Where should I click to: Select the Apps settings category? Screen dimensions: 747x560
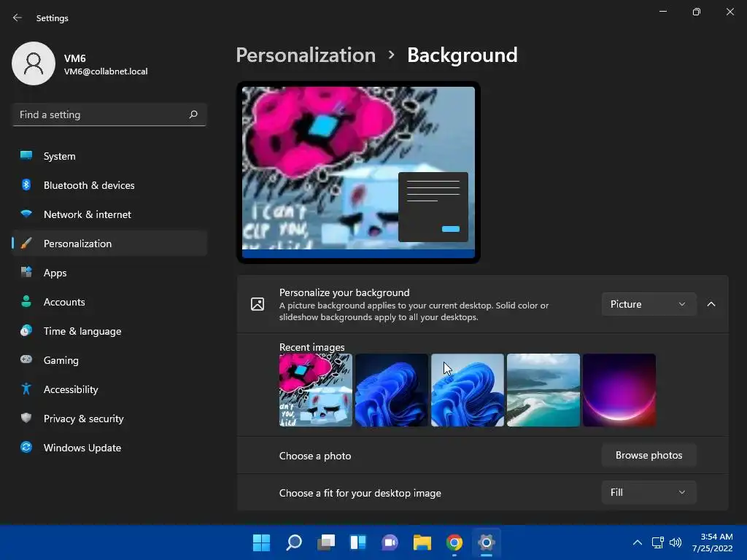[x=109, y=273]
